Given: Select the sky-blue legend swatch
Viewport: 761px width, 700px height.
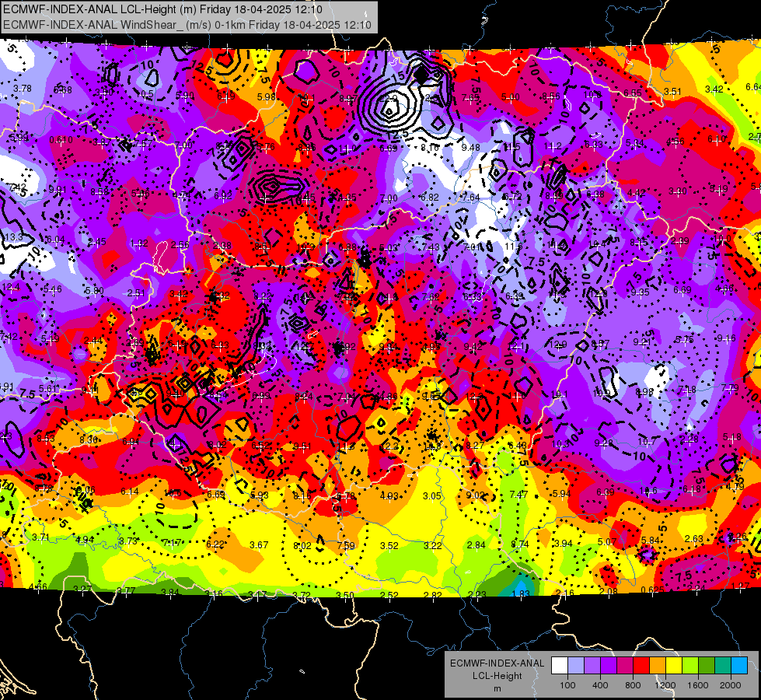Looking at the screenshot, I should (x=738, y=666).
